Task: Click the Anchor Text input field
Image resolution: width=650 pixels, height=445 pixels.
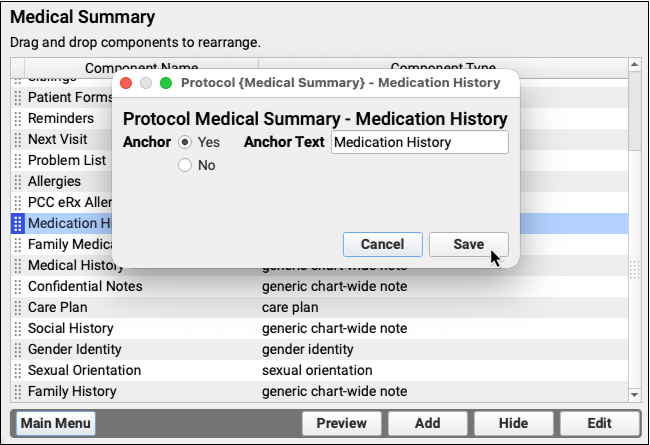Action: point(419,142)
